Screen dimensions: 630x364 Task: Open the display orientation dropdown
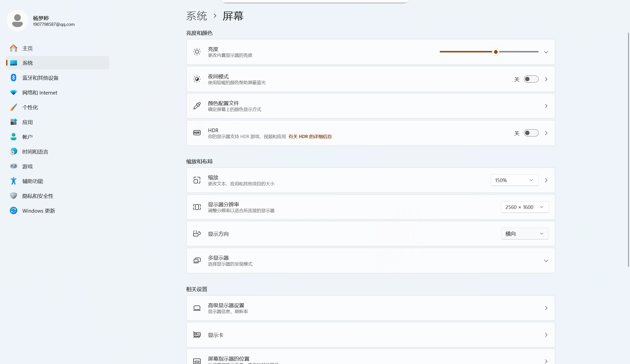tap(524, 234)
